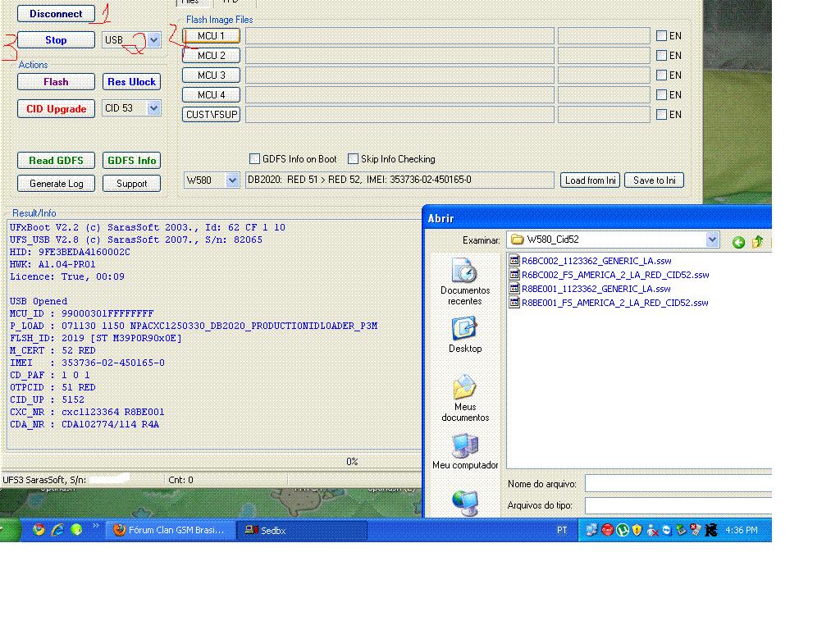Click the black tray icon next to clock
840x630 pixels.
click(711, 531)
